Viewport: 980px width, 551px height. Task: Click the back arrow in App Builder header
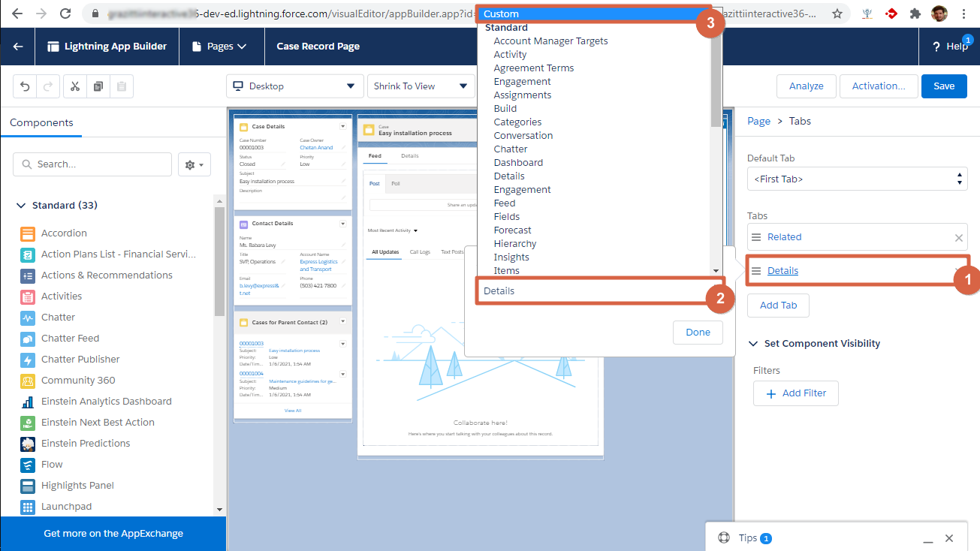(18, 47)
